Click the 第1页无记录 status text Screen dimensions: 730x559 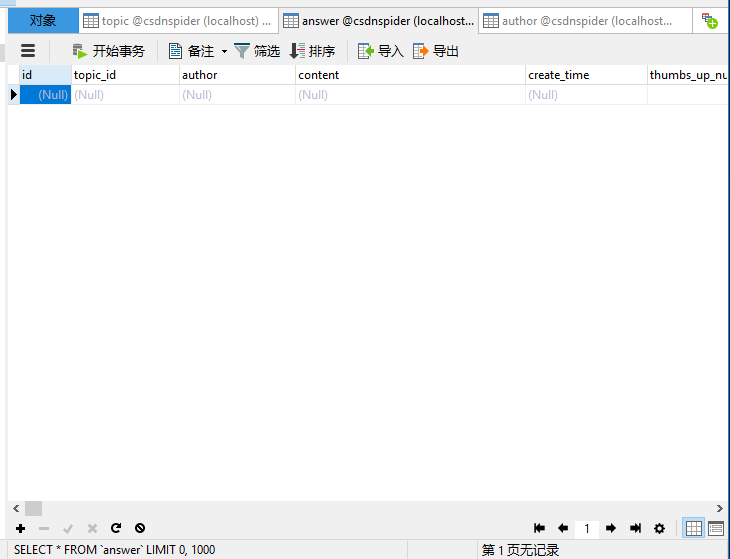pyautogui.click(x=520, y=550)
